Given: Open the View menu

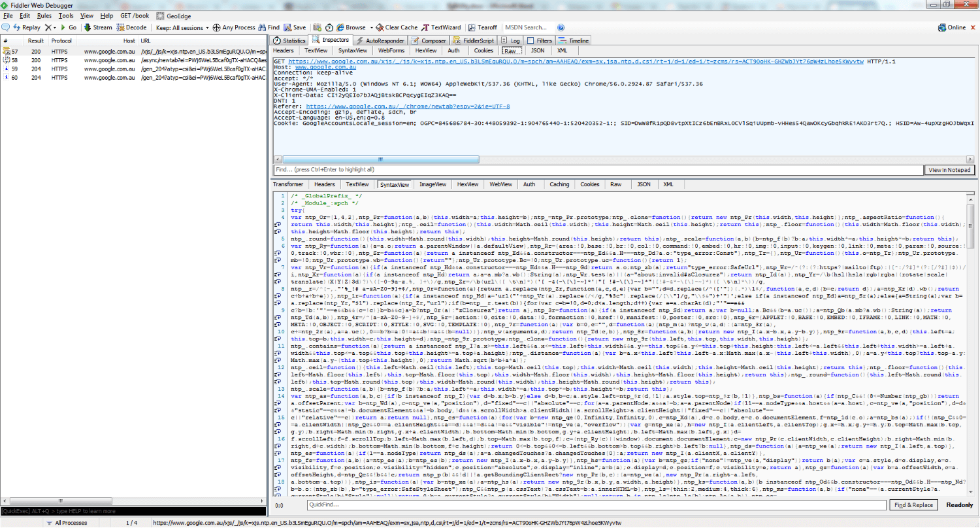Looking at the screenshot, I should pos(87,15).
